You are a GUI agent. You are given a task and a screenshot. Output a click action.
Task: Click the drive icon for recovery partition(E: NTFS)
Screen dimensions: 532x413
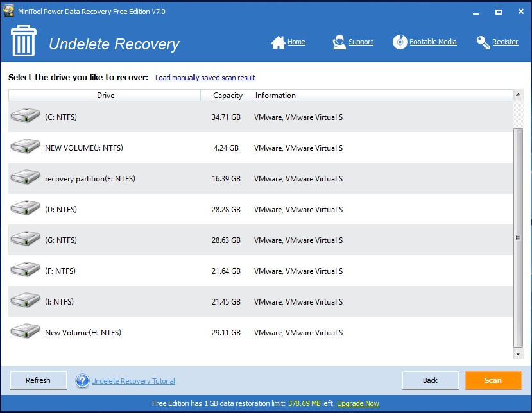(25, 177)
